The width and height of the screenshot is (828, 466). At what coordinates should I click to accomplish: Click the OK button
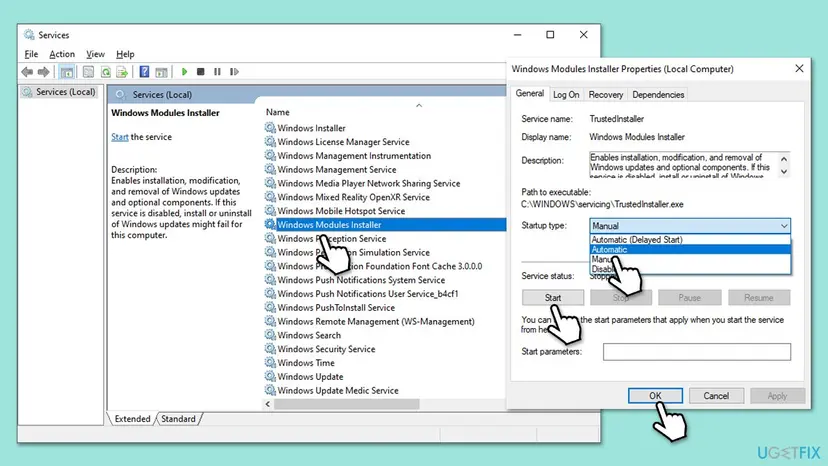[655, 395]
